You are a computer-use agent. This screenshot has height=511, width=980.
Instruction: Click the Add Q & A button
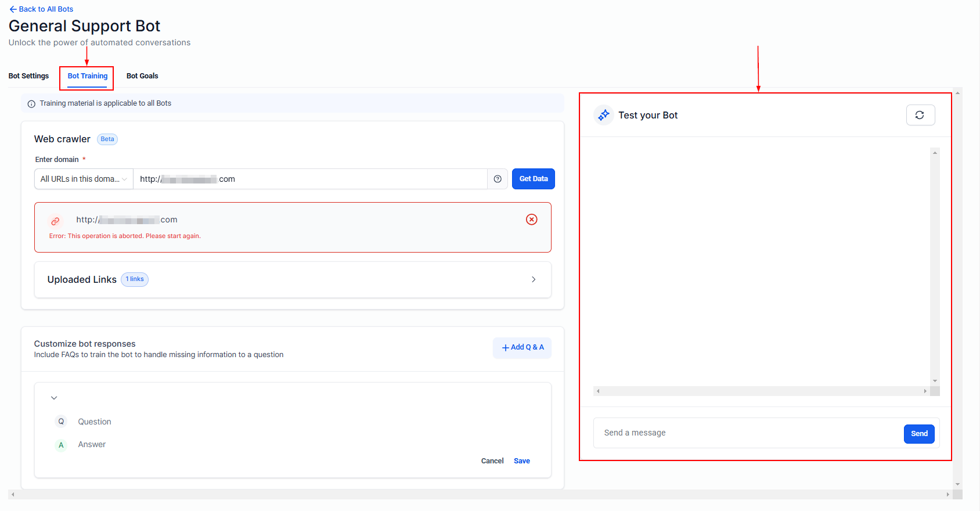click(522, 347)
